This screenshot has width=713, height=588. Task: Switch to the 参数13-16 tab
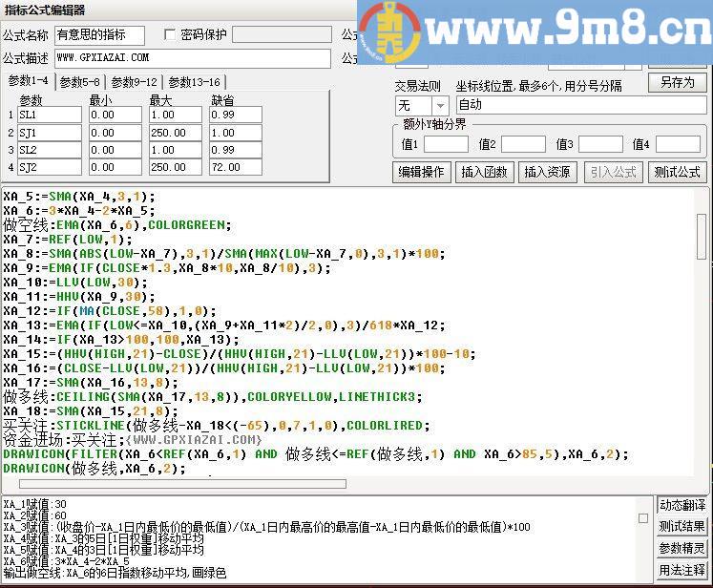point(194,82)
